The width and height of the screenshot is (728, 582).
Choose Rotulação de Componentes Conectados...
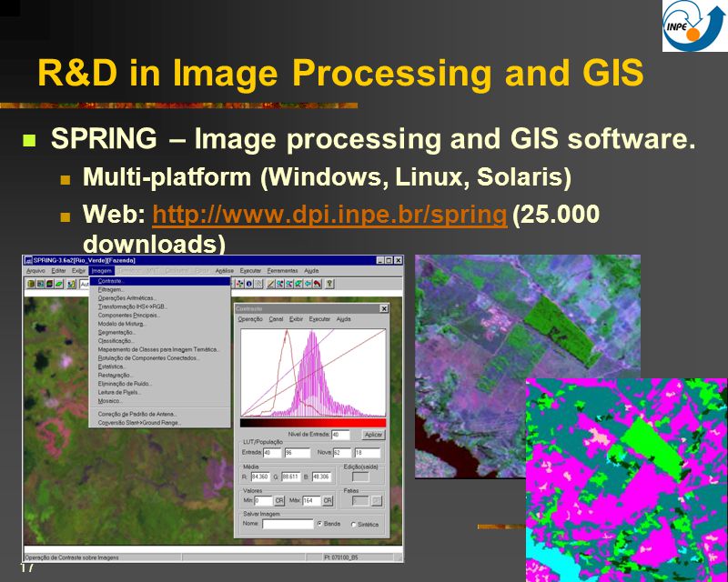click(160, 357)
